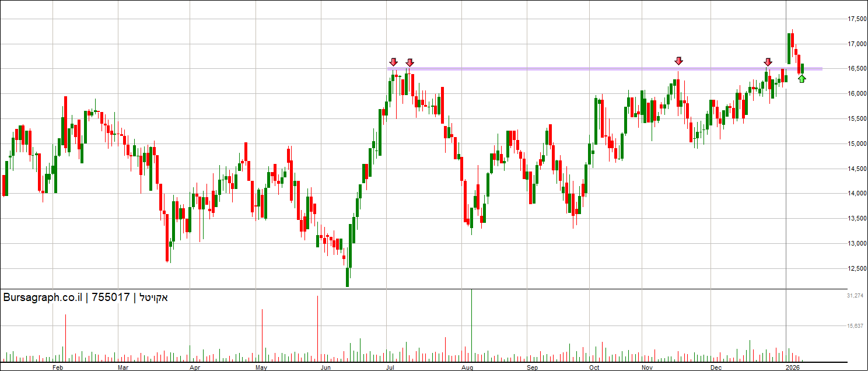This screenshot has height=371, width=868.
Task: Click the Feb month label
Action: pyautogui.click(x=57, y=367)
